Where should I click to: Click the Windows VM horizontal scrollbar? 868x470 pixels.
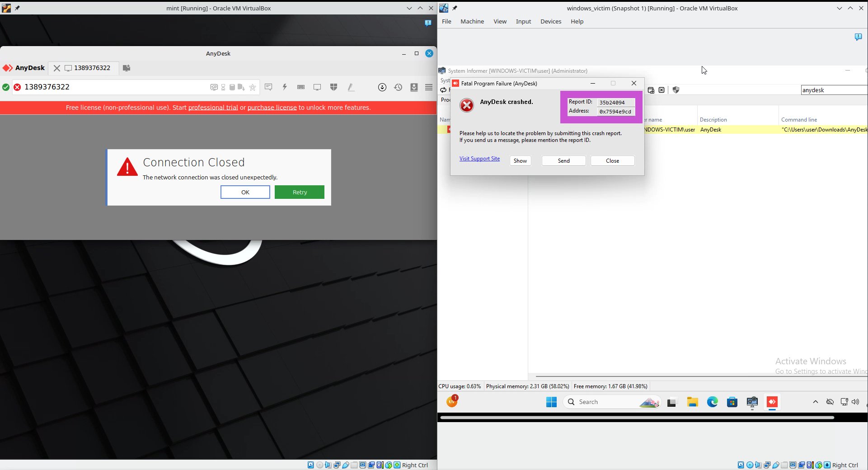pos(637,418)
